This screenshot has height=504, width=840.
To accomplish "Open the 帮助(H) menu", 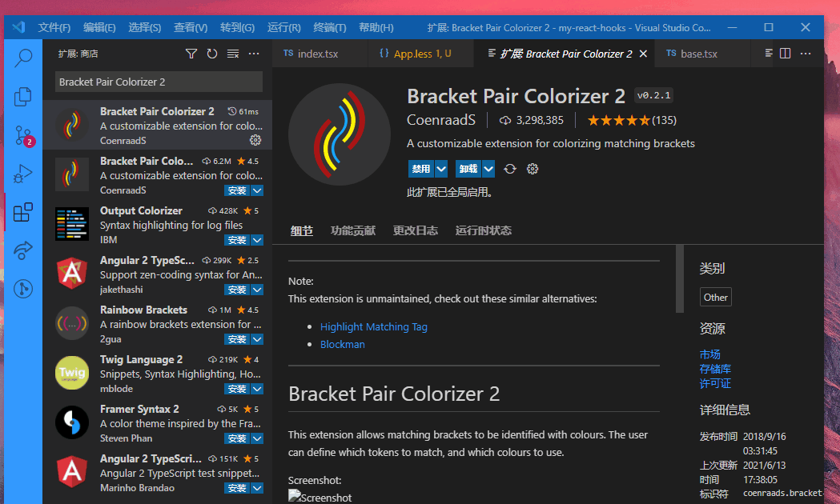I will [x=376, y=27].
